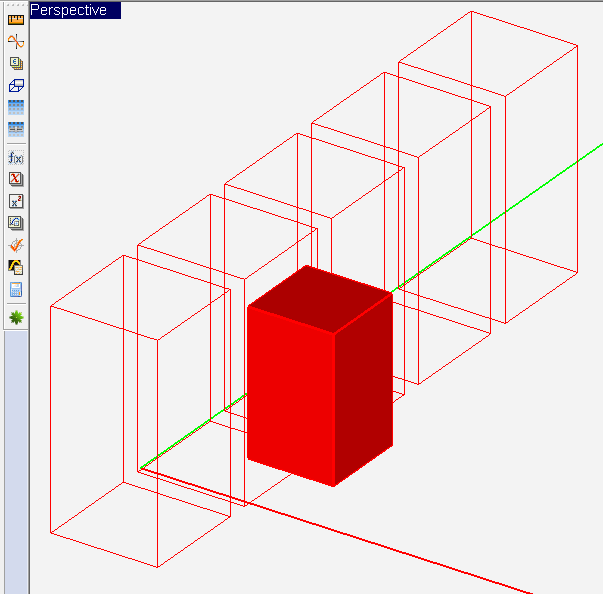Click the orange checkmark icon
This screenshot has height=594, width=603.
coord(16,245)
